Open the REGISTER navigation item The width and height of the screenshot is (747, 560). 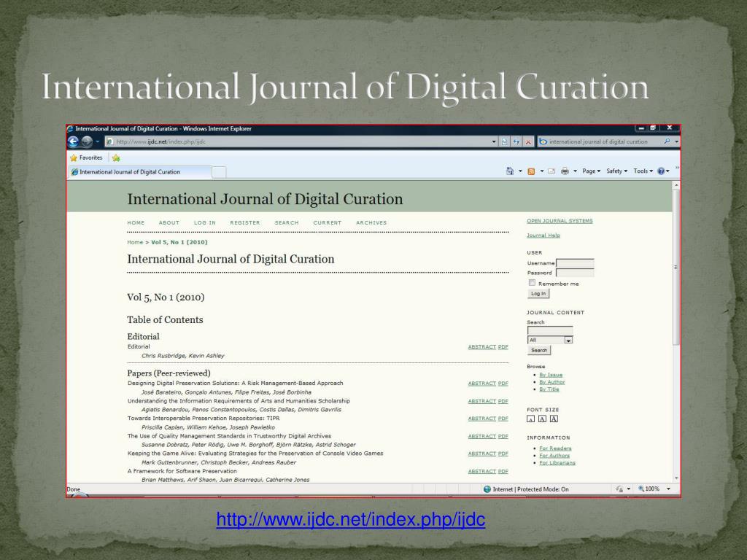coord(245,223)
